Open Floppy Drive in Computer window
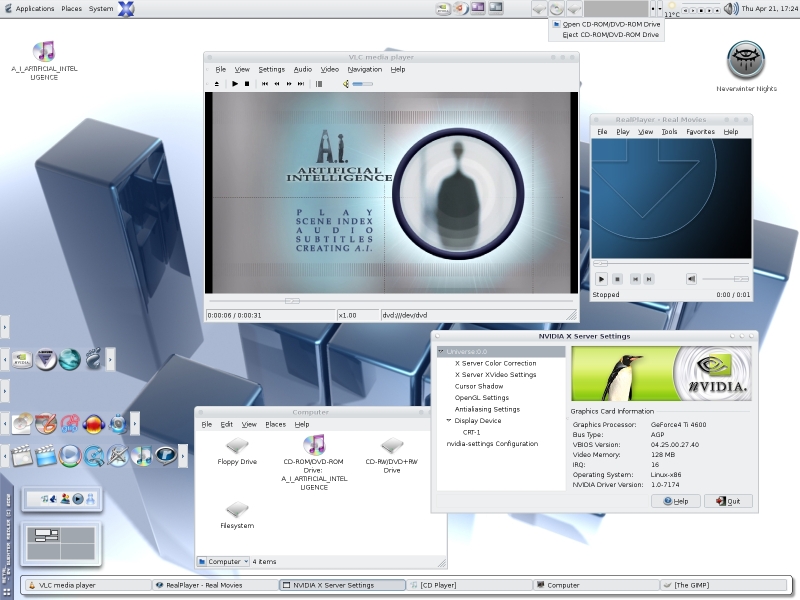The width and height of the screenshot is (800, 600). pyautogui.click(x=237, y=451)
